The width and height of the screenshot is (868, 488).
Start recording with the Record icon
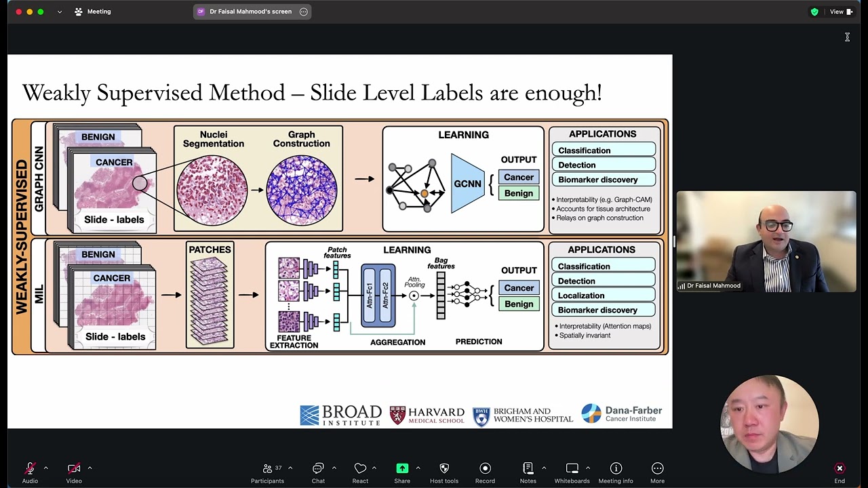(x=485, y=468)
